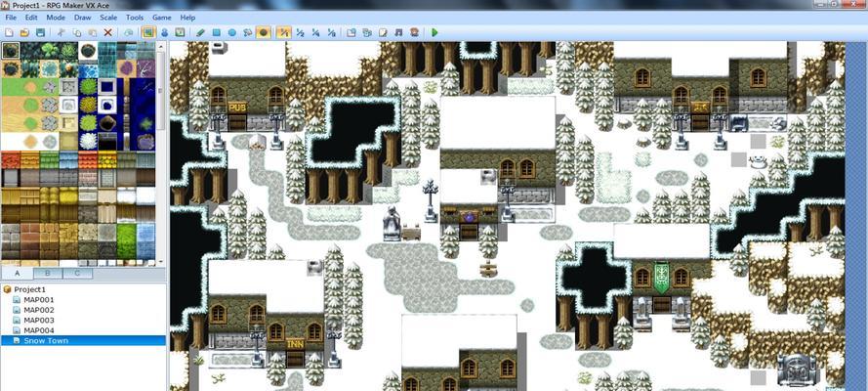Select the Rectangle drawing tool

(217, 32)
